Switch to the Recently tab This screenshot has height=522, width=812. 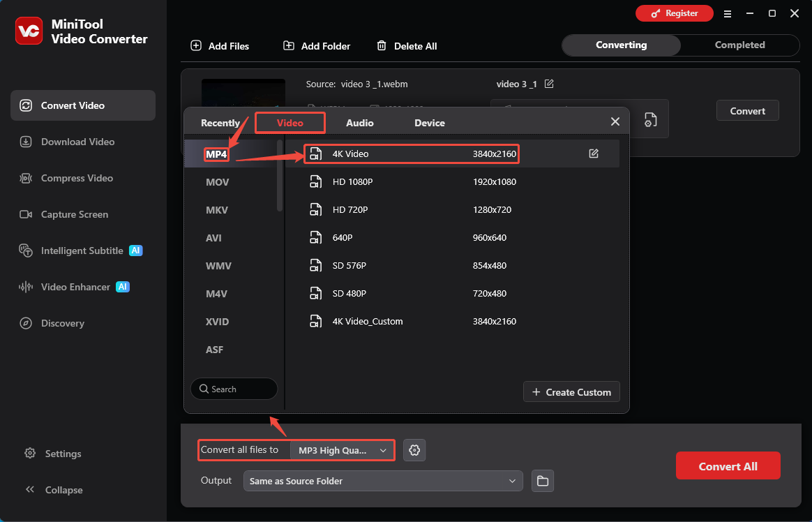[x=220, y=123]
